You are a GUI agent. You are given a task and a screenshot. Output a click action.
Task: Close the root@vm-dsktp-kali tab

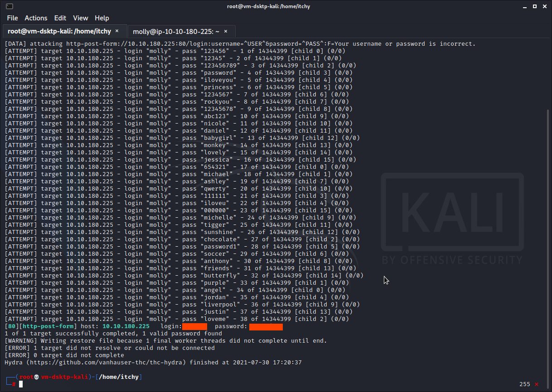coord(117,31)
